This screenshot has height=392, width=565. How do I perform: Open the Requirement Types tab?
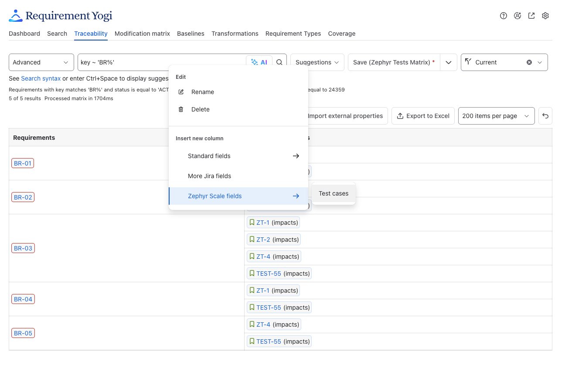[x=293, y=34]
